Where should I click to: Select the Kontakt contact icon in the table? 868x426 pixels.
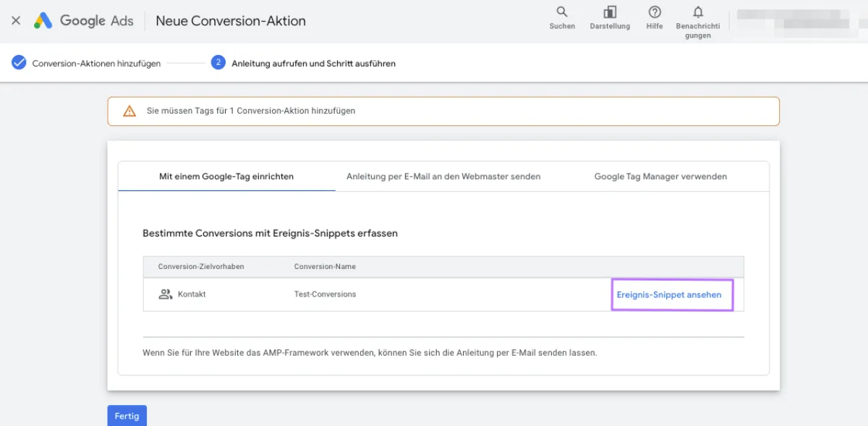pyautogui.click(x=166, y=294)
